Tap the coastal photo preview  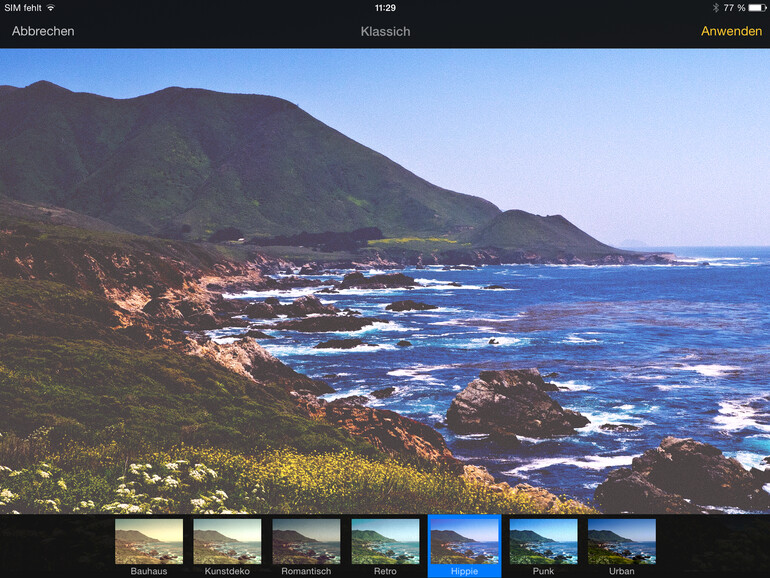tap(385, 280)
